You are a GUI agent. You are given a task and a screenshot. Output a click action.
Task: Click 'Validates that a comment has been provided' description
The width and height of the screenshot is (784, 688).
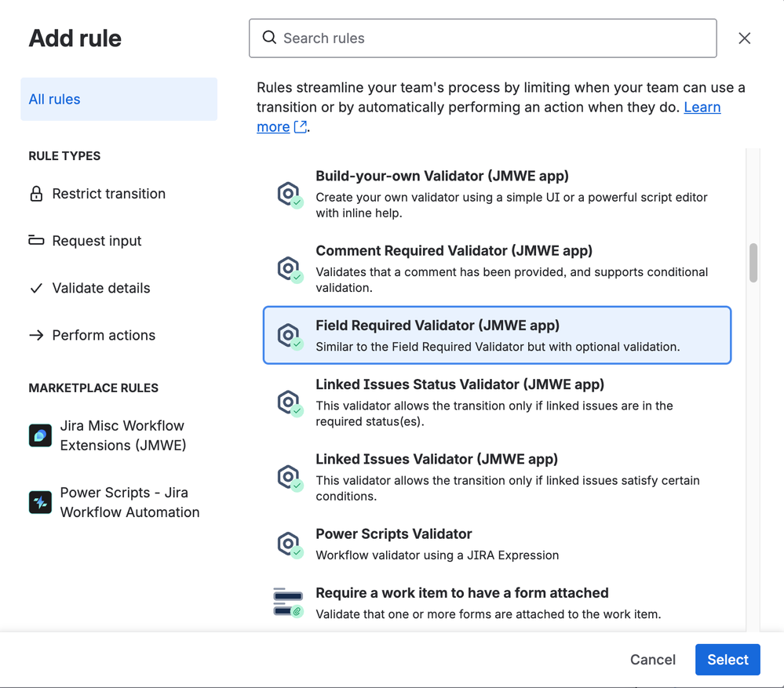512,280
